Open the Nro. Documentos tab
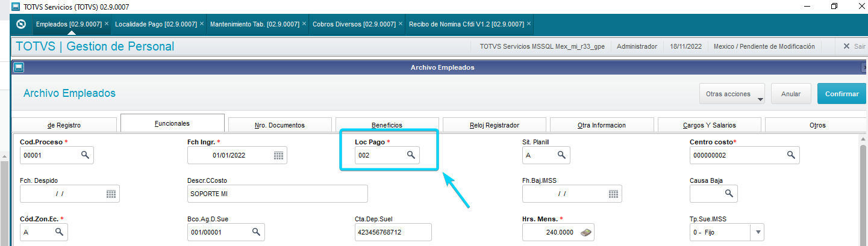The width and height of the screenshot is (868, 246). click(x=279, y=125)
